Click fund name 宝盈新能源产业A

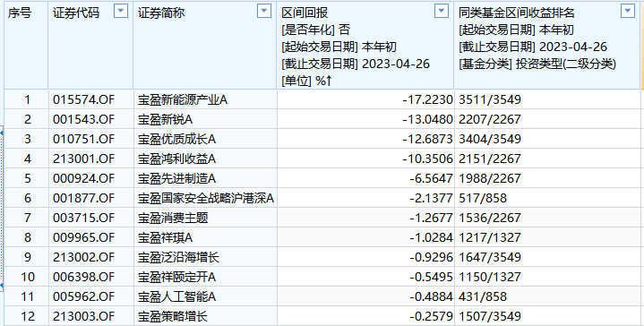click(183, 99)
